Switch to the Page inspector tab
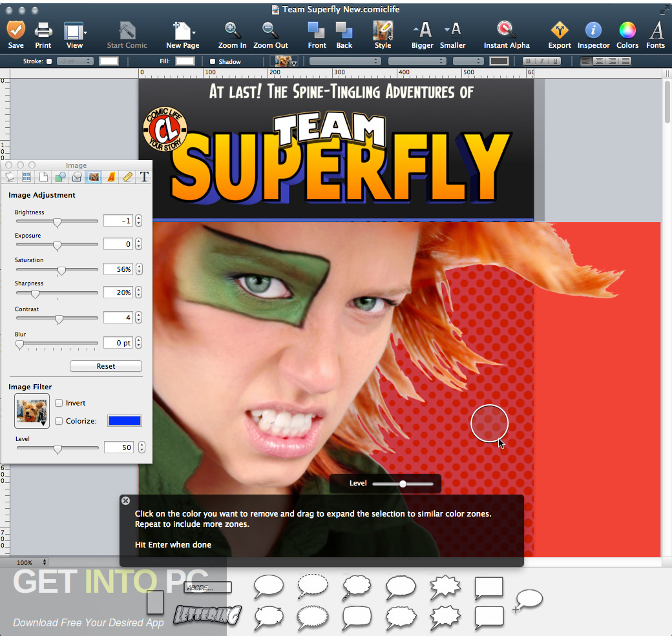This screenshot has width=672, height=636. click(43, 176)
